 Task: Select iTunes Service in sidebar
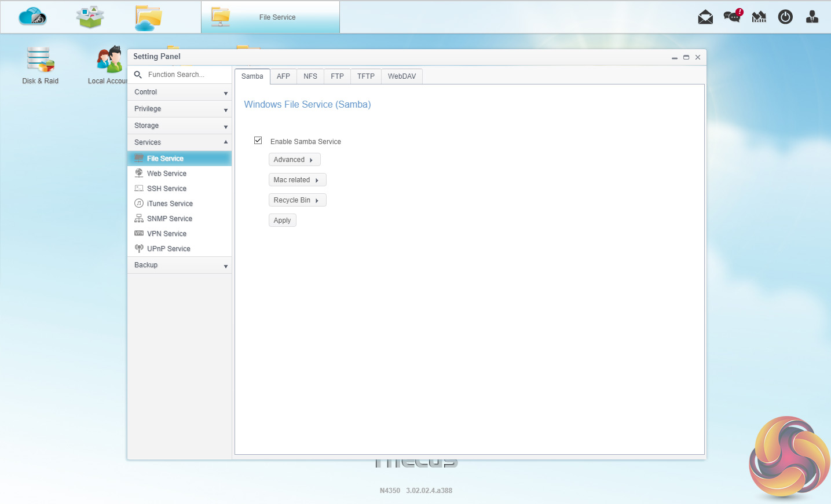180,204
